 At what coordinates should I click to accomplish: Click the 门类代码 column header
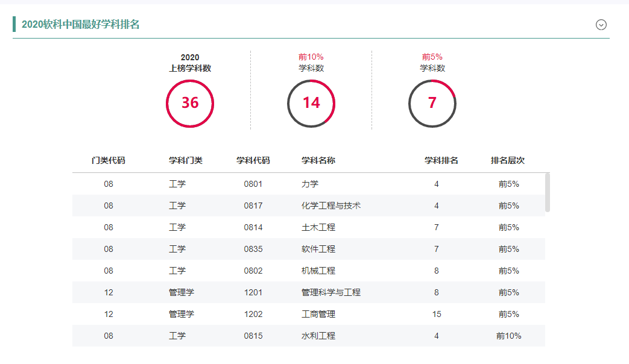tap(109, 161)
